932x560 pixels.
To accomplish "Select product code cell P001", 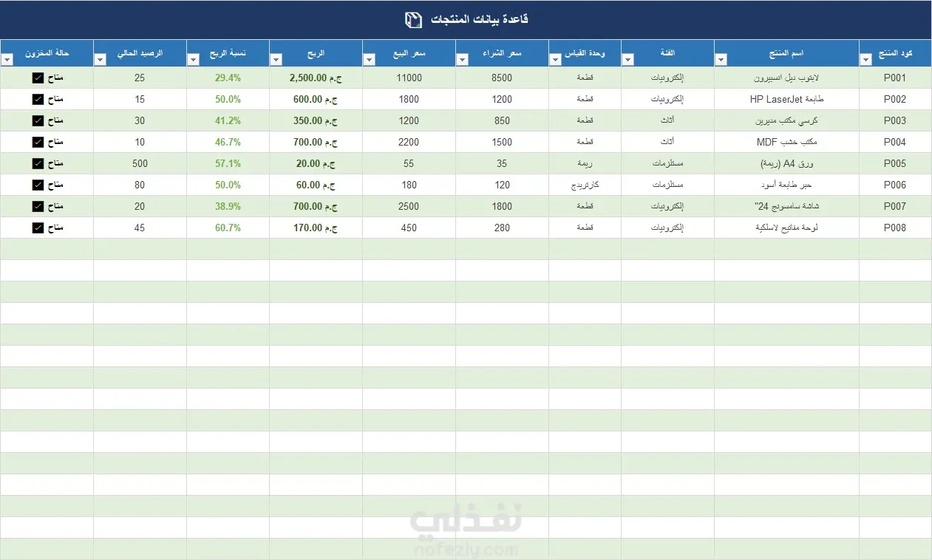I will (895, 78).
